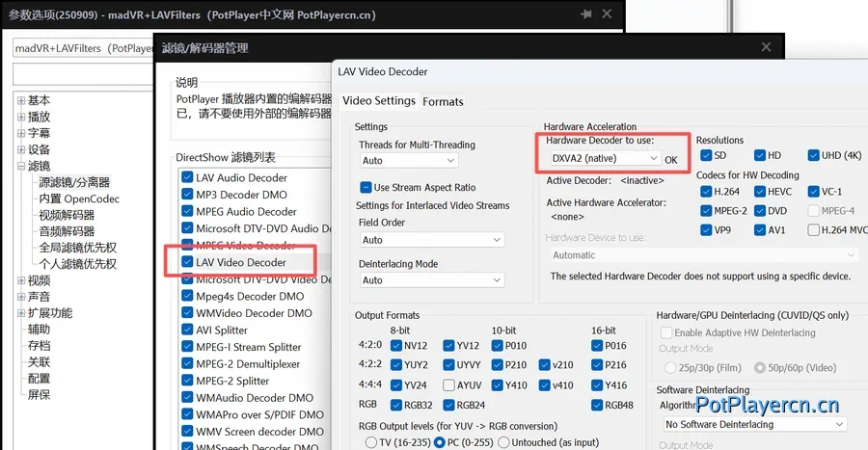The height and width of the screenshot is (450, 868).
Task: Select 个人滤镜优先权 tree item
Action: pyautogui.click(x=77, y=264)
